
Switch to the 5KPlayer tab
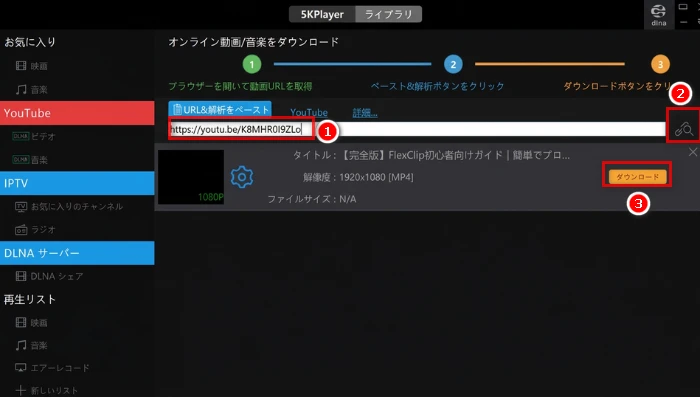click(x=322, y=14)
